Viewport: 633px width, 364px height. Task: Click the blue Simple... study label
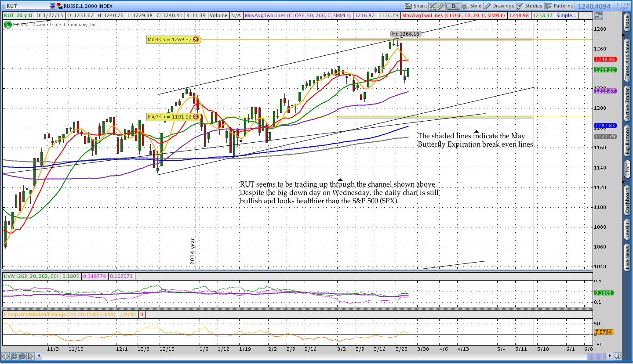pyautogui.click(x=566, y=15)
